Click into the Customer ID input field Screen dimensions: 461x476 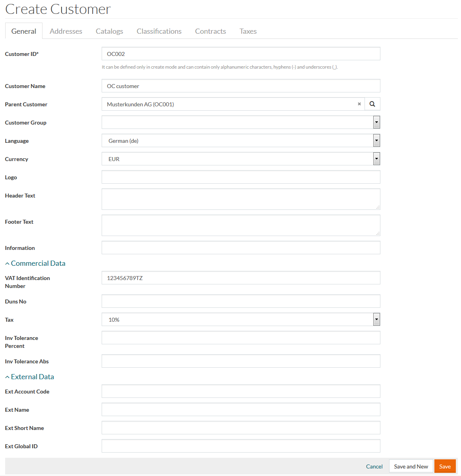tap(241, 54)
